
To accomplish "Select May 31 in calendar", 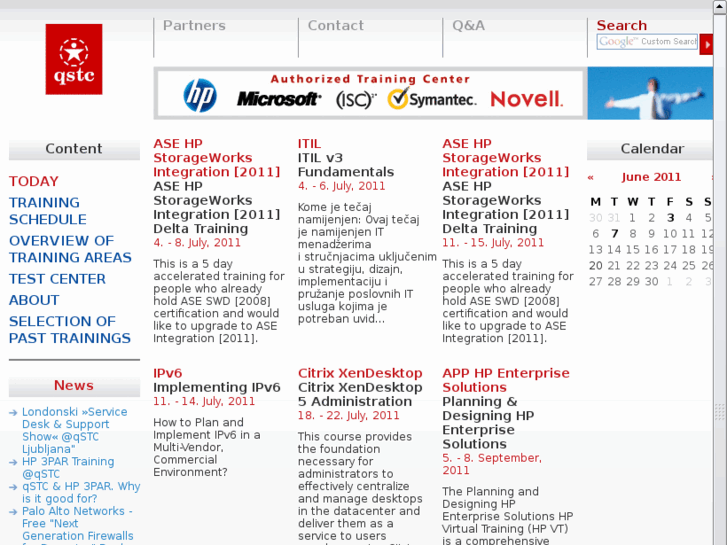I will pyautogui.click(x=614, y=218).
